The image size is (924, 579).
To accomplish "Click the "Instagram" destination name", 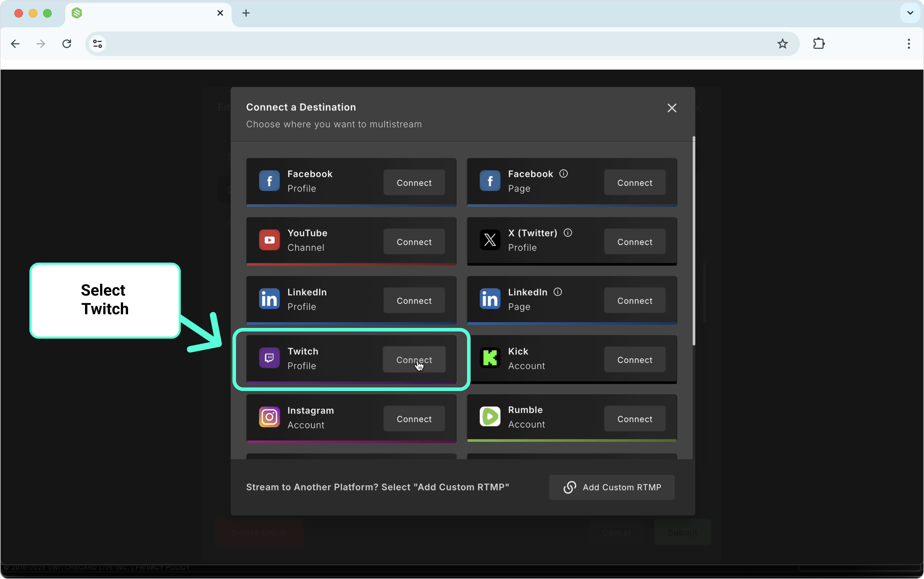I will [310, 410].
